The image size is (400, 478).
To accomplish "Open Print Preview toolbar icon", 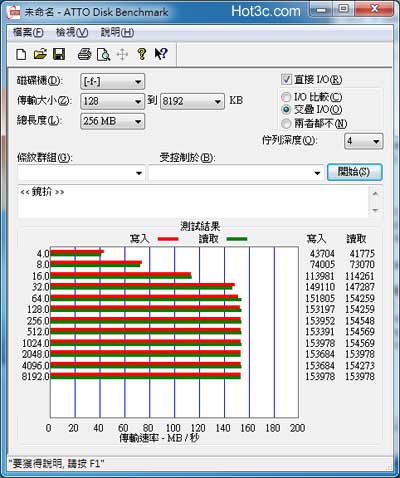I will (x=103, y=55).
